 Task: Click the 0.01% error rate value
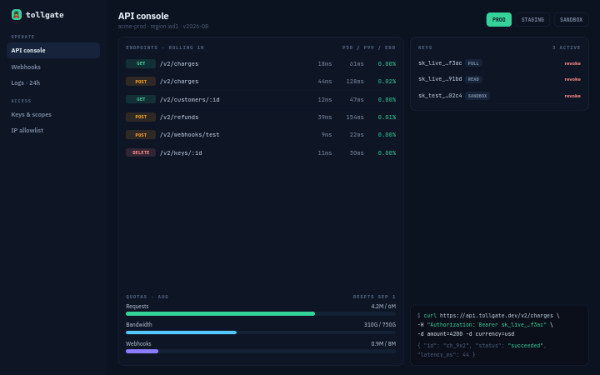tap(387, 117)
